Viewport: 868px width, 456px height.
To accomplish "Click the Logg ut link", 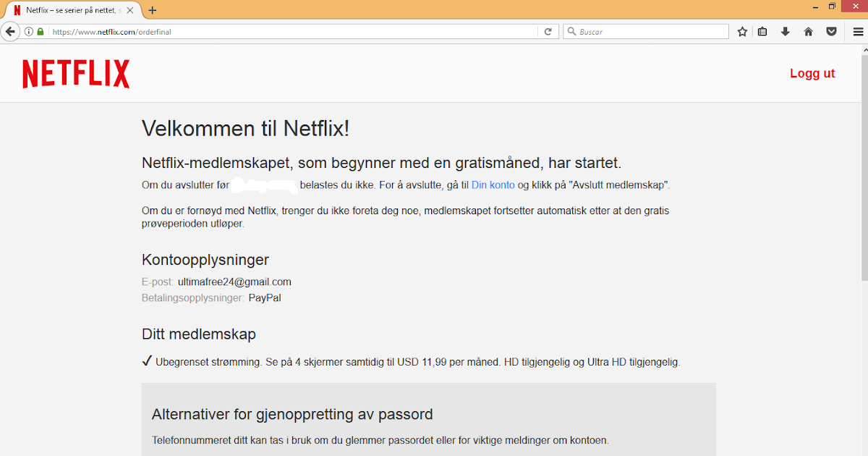I will coord(812,73).
